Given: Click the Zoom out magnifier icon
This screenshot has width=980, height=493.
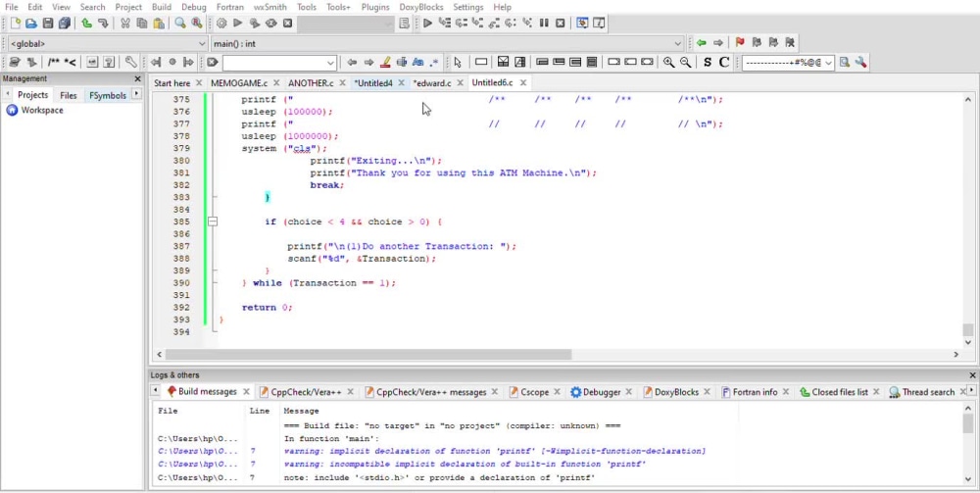Looking at the screenshot, I should 686,62.
